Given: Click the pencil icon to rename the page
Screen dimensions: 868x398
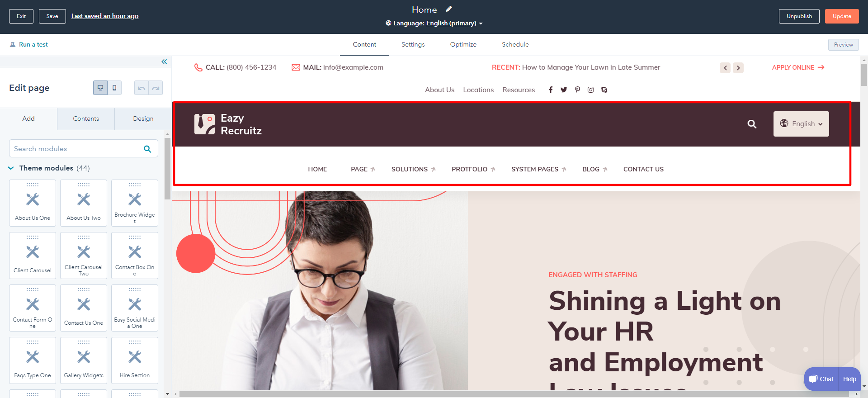Looking at the screenshot, I should pos(448,9).
